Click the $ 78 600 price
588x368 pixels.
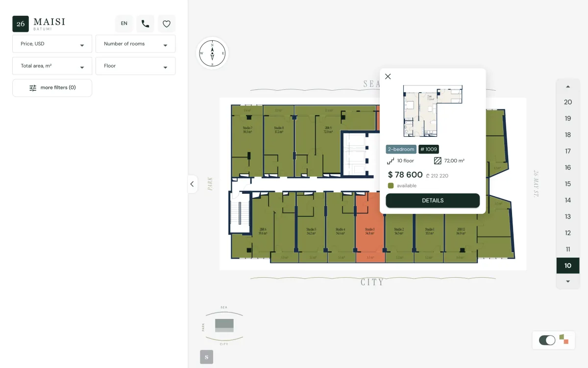click(405, 175)
